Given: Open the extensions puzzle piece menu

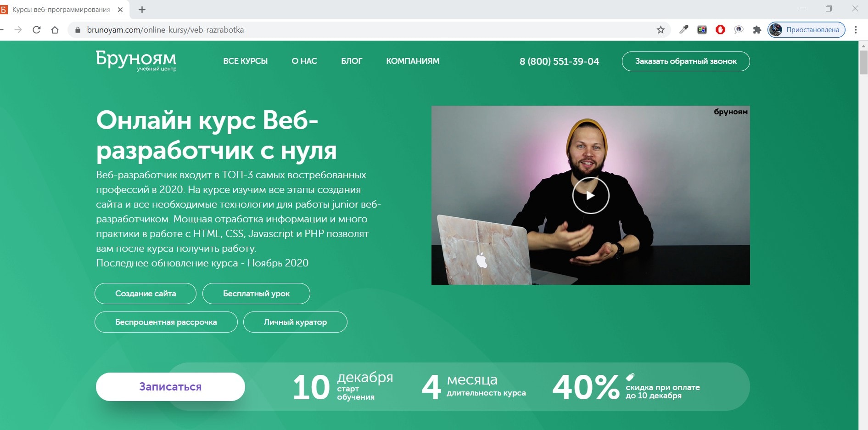Looking at the screenshot, I should (757, 30).
